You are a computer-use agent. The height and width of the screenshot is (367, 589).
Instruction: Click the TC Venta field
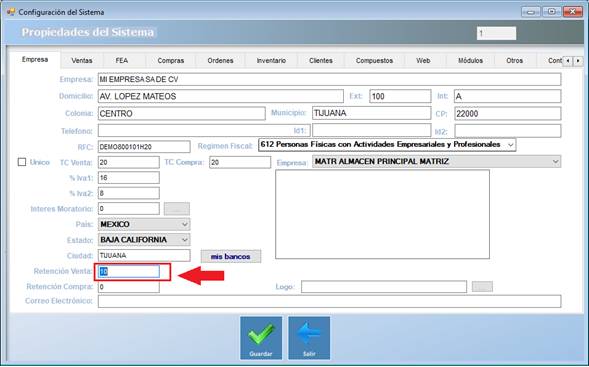click(x=128, y=162)
